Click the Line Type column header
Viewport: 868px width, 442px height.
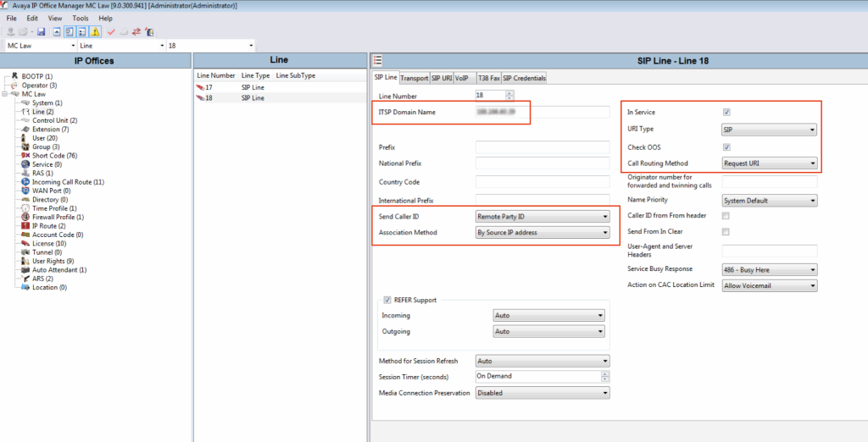click(x=256, y=76)
